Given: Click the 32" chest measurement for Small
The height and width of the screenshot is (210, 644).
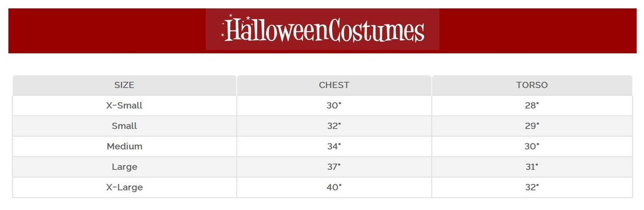Looking at the screenshot, I should tap(334, 126).
